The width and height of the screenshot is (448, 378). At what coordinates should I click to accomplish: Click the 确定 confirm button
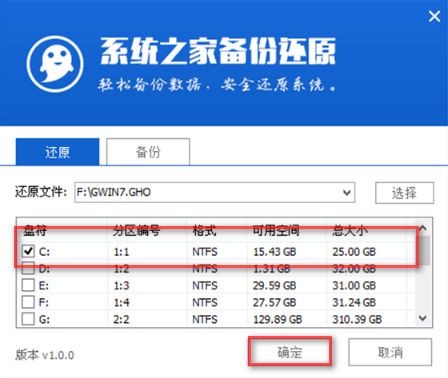point(290,352)
